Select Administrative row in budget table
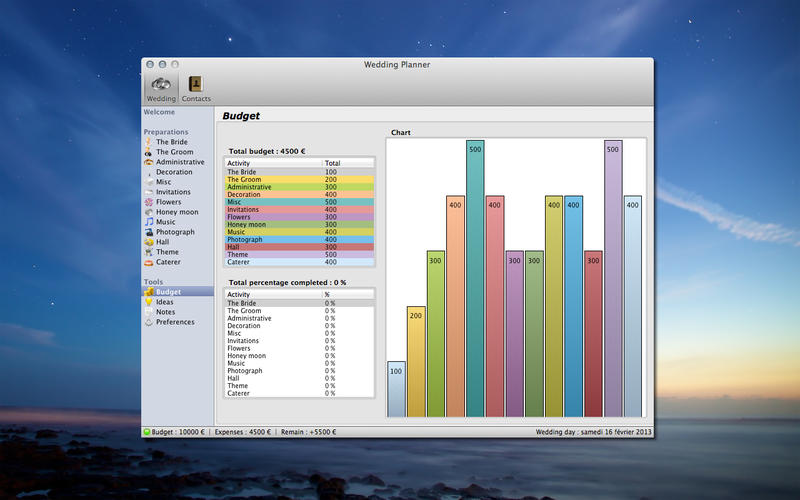Image resolution: width=800 pixels, height=500 pixels. (x=299, y=187)
